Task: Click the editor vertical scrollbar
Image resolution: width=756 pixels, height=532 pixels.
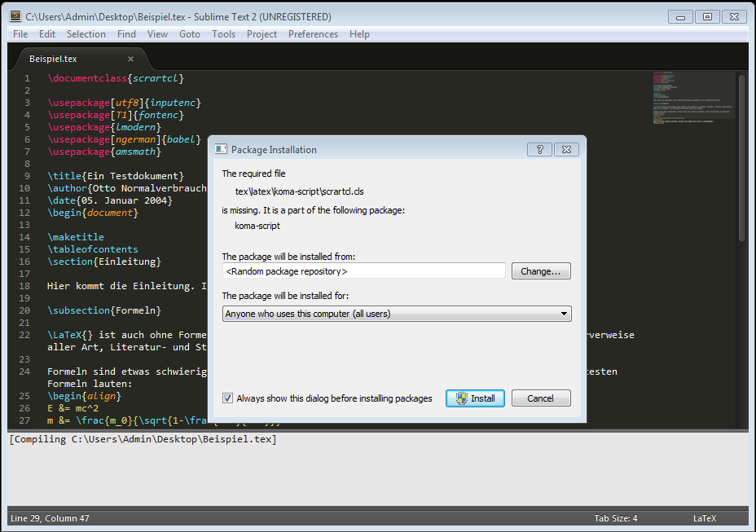Action: [742, 158]
